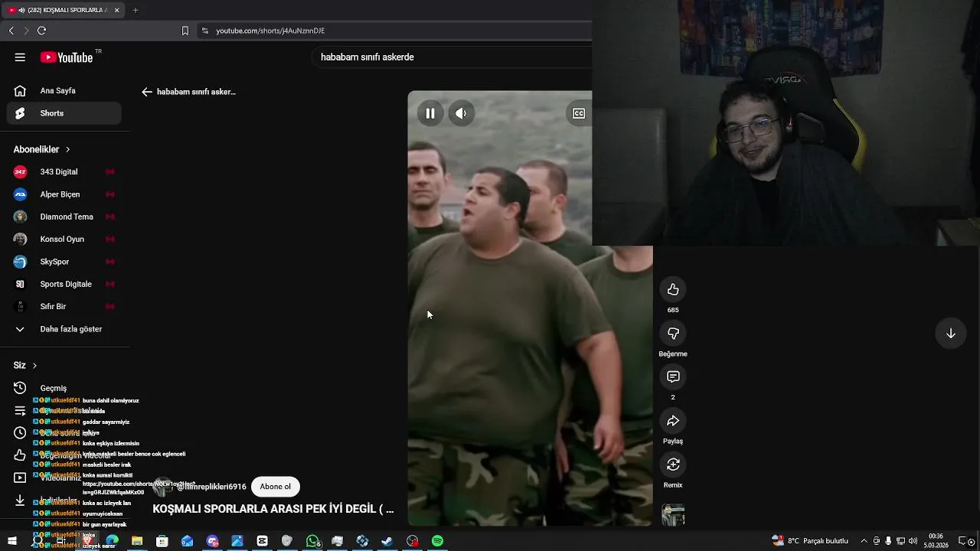980x551 pixels.
Task: Toggle closed captions on the Short
Action: click(x=579, y=113)
